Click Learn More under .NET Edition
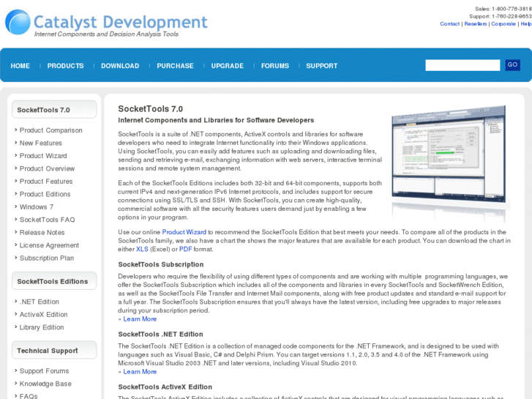532x399 pixels. (x=140, y=372)
